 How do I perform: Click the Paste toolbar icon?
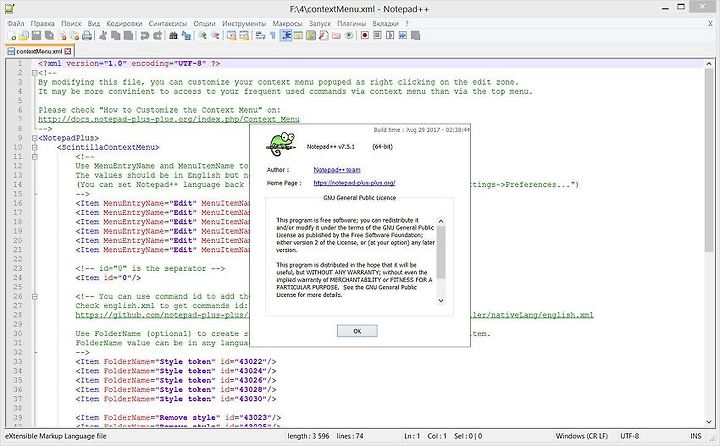128,35
